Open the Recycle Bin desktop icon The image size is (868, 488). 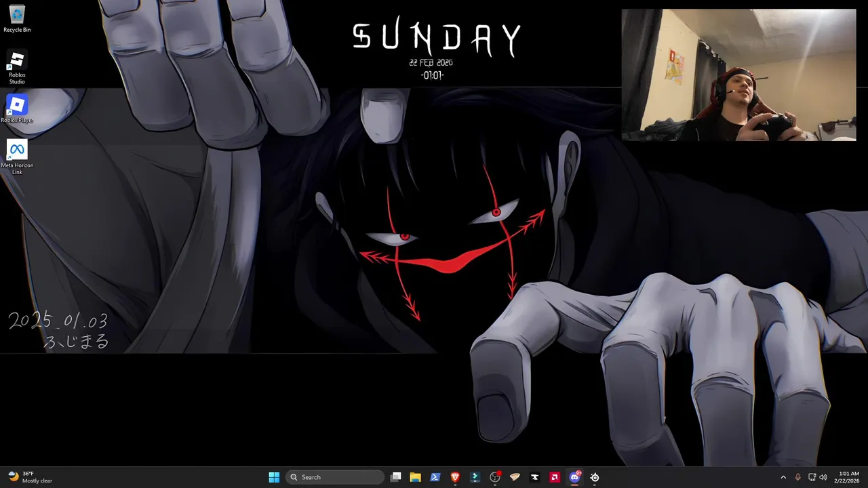17,18
